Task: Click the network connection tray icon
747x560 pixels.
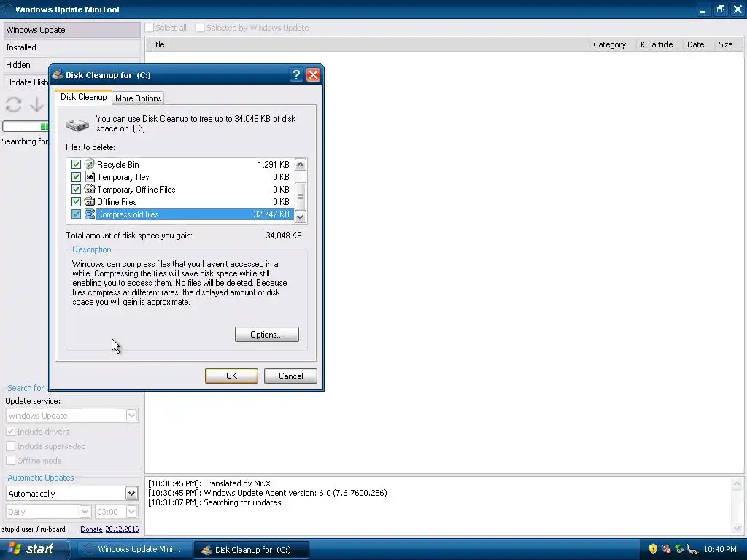Action: [x=692, y=549]
